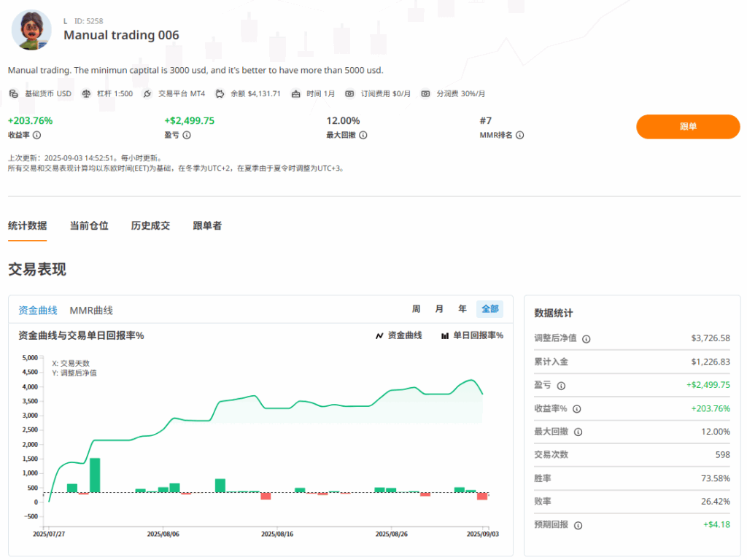Select the 年 time range
The width and height of the screenshot is (747, 560).
462,309
